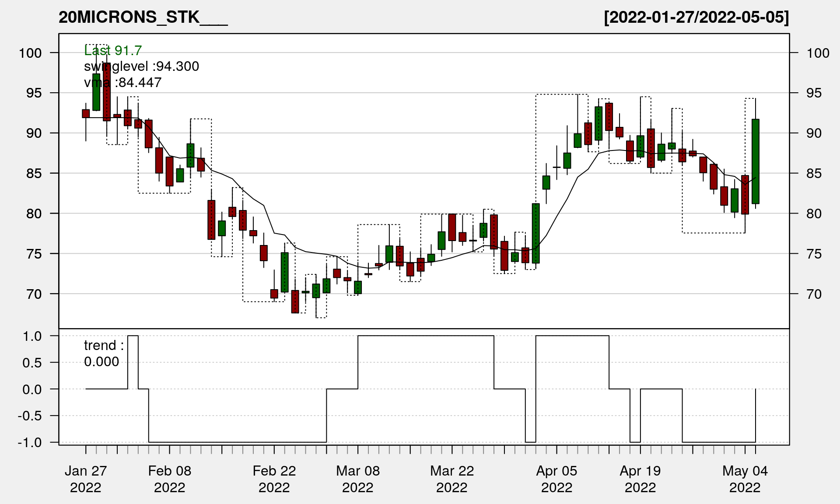Image resolution: width=840 pixels, height=504 pixels.
Task: Click the vma 84.447 label
Action: pyautogui.click(x=122, y=82)
